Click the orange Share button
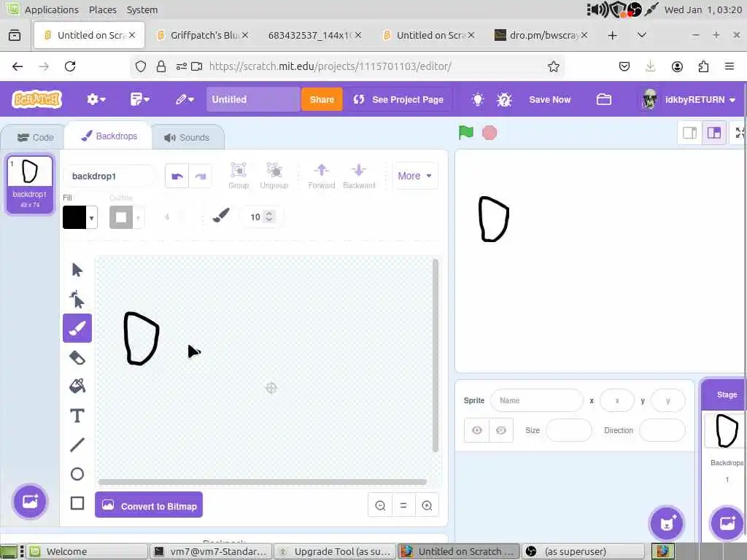 point(322,99)
